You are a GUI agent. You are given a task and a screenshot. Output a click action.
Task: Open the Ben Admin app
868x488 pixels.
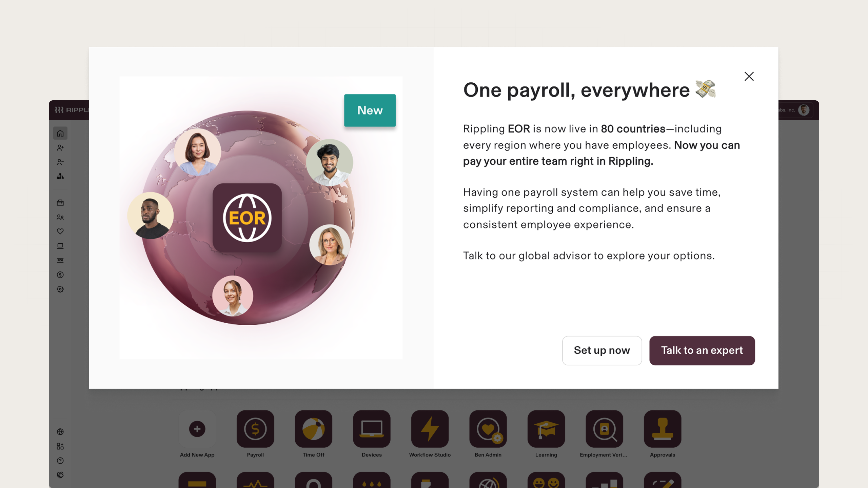coord(488,429)
